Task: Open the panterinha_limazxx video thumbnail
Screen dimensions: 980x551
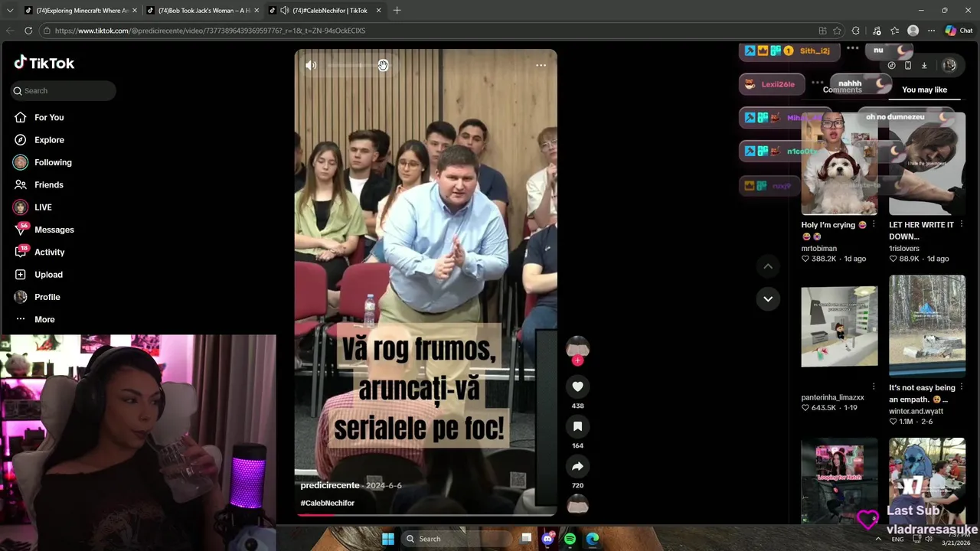Action: [x=839, y=327]
